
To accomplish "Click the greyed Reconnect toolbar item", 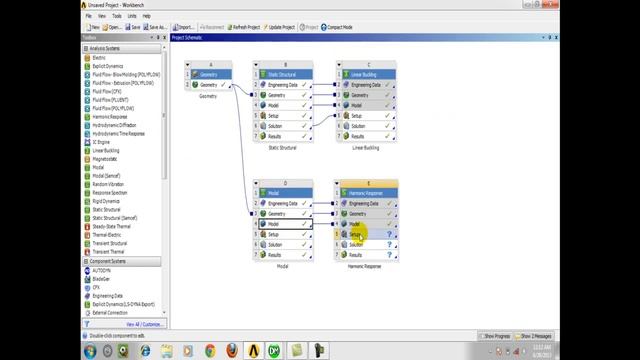I will 212,27.
